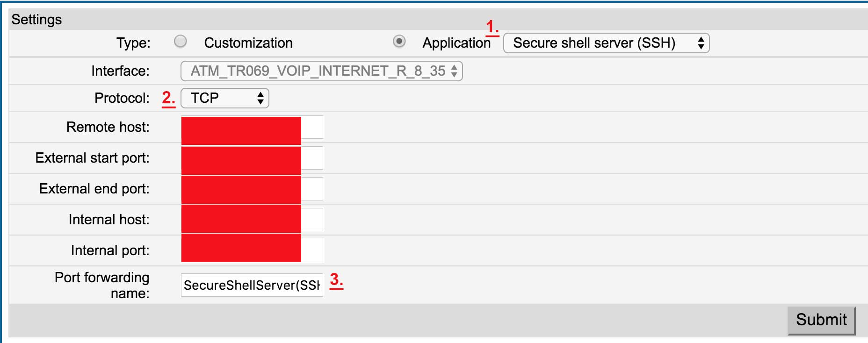
Task: Click the Port forwarding name text field
Action: coord(252,285)
